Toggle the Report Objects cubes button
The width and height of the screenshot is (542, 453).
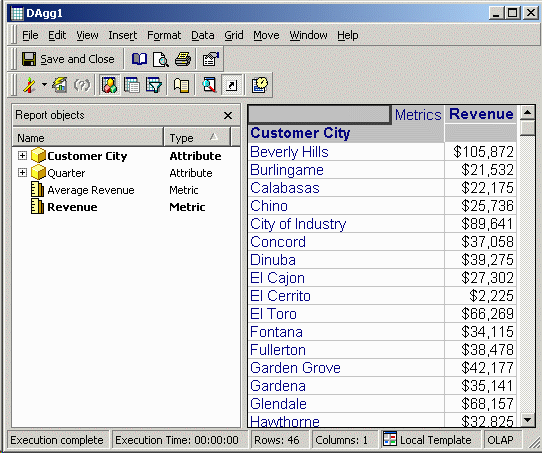109,85
